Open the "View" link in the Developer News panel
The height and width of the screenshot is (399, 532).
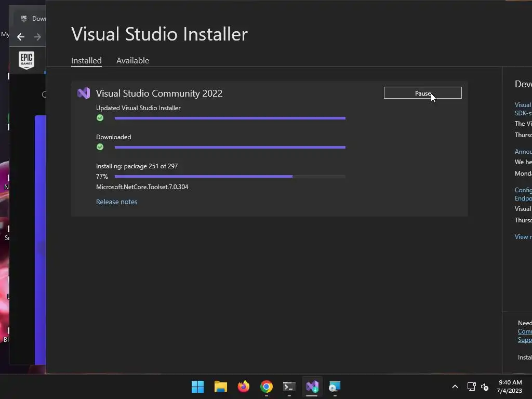click(523, 237)
